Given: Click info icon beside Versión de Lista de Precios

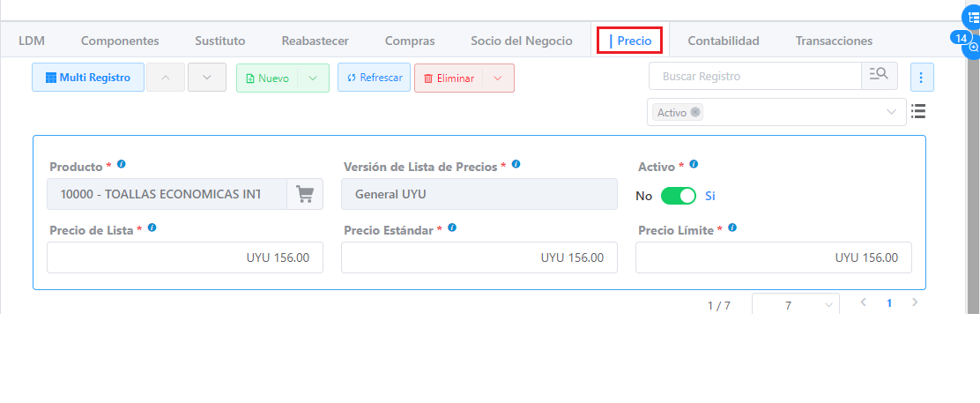Looking at the screenshot, I should (516, 165).
